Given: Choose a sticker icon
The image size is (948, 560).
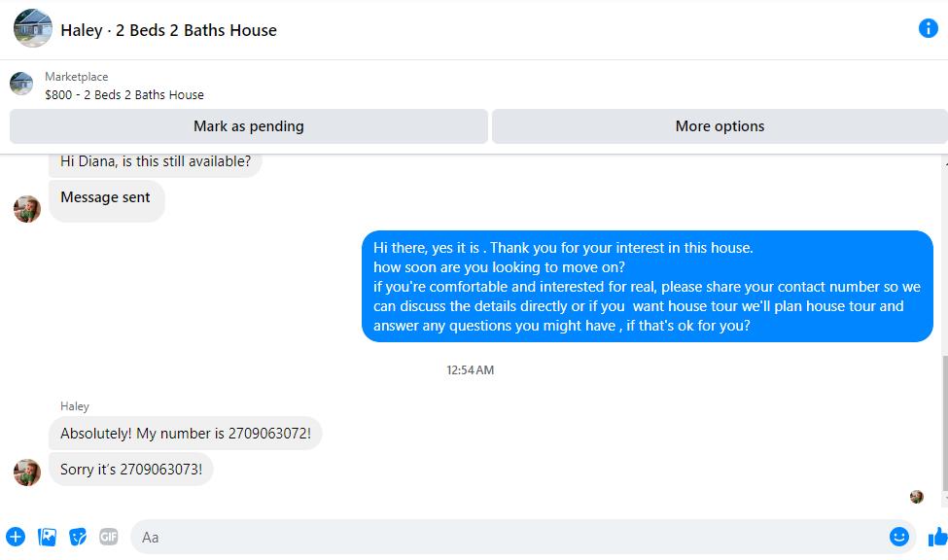Looking at the screenshot, I should point(78,537).
